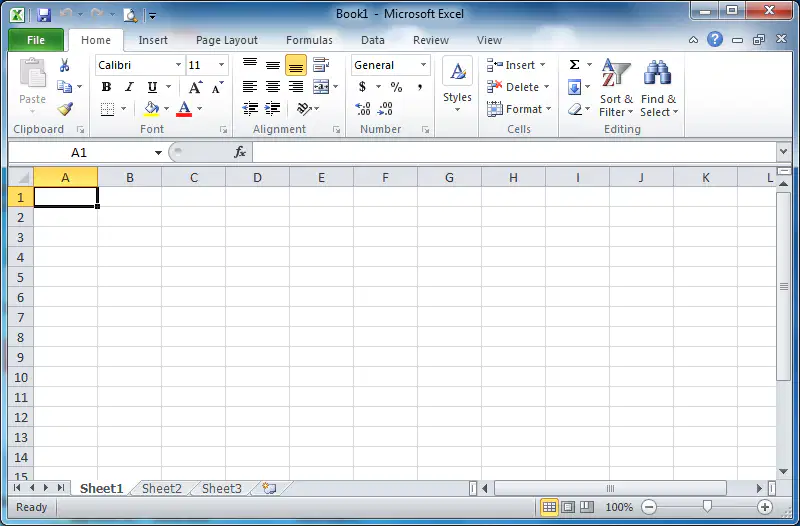This screenshot has width=800, height=526.
Task: Click the Merge & Center icon
Action: point(321,87)
